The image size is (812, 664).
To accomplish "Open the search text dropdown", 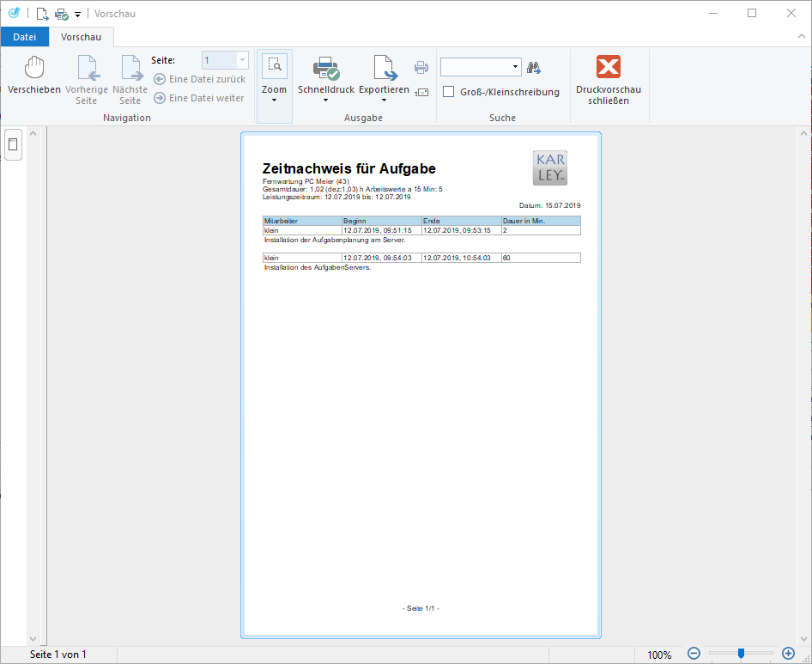I will coord(515,67).
